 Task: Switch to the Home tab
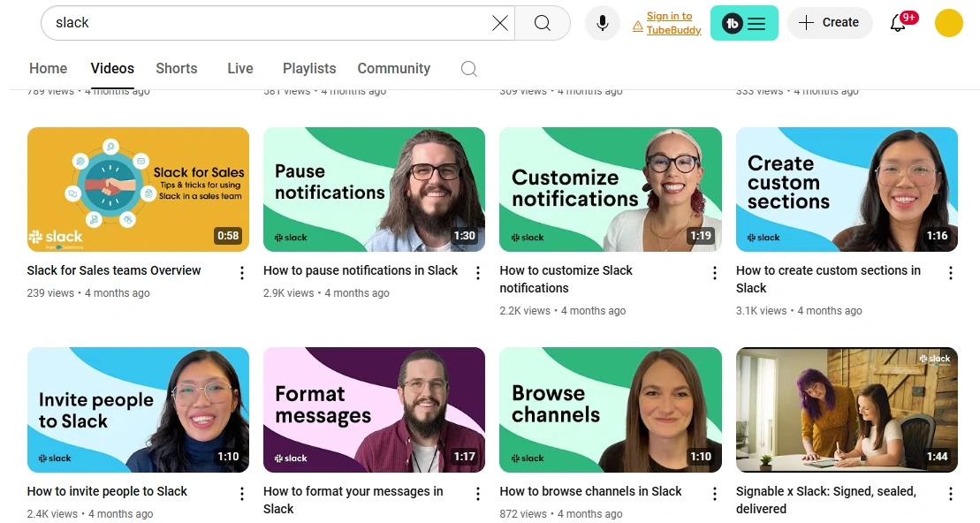click(48, 69)
